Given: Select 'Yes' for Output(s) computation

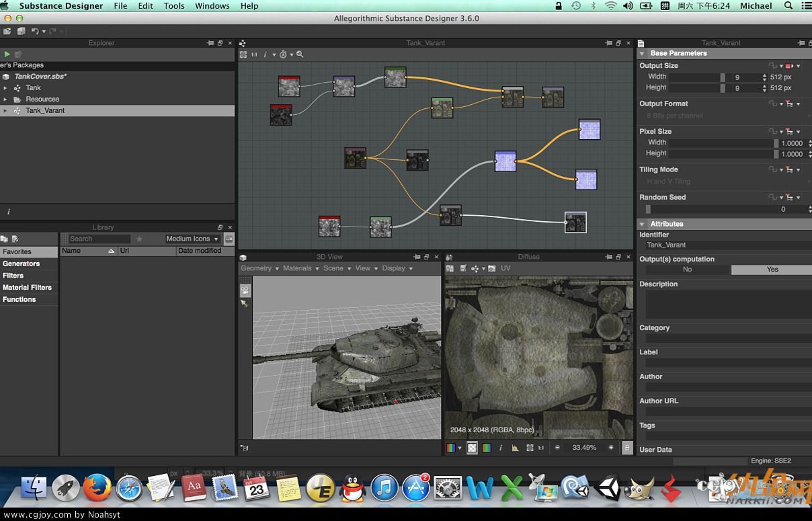Looking at the screenshot, I should click(x=772, y=270).
